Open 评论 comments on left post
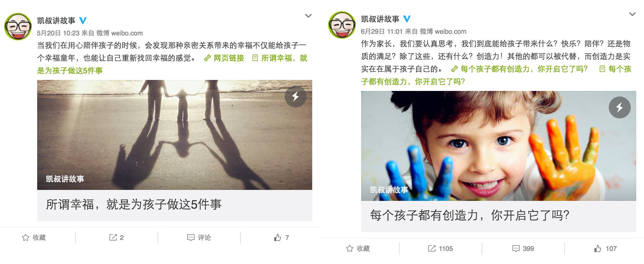The width and height of the screenshot is (644, 264). click(x=199, y=238)
